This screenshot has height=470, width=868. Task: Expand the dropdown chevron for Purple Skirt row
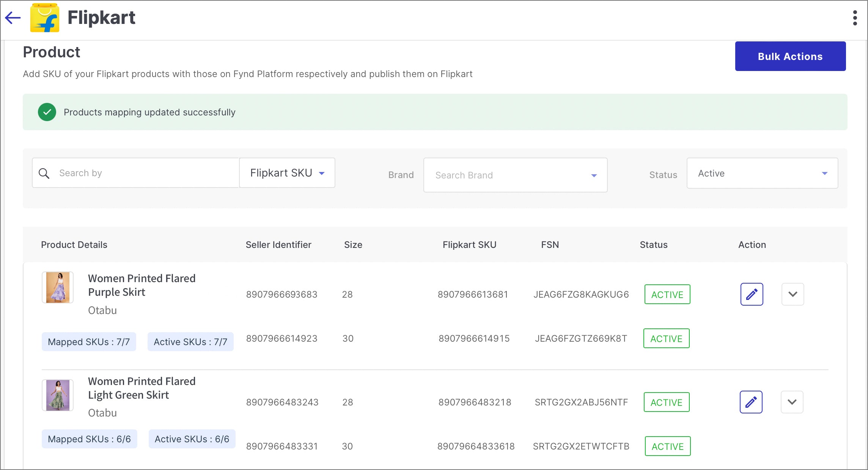(x=792, y=294)
